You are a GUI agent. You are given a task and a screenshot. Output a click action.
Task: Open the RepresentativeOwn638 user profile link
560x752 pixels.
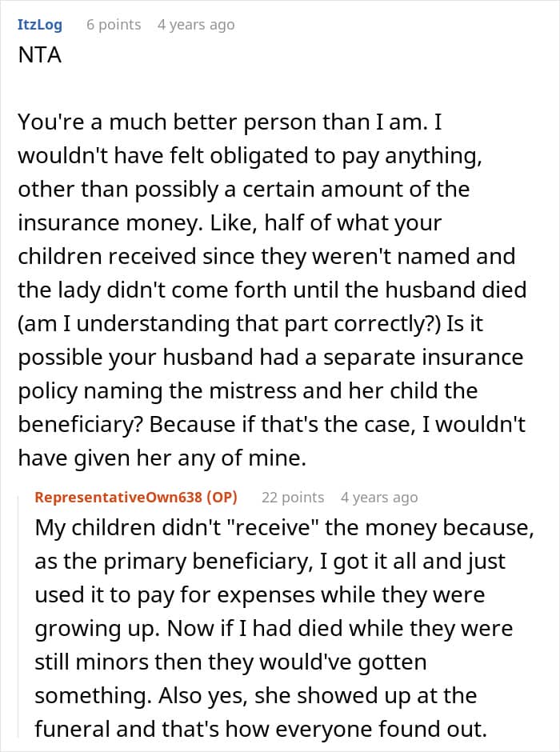[118, 497]
